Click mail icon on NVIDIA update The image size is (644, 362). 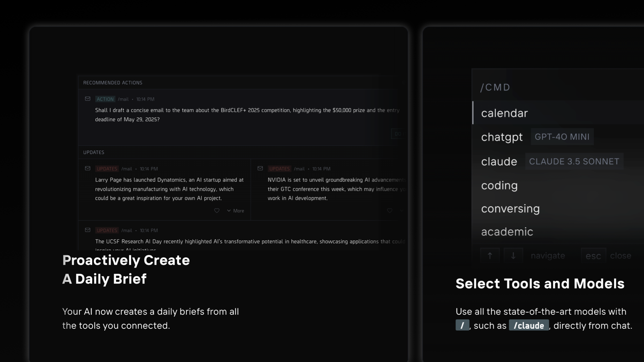[260, 169]
